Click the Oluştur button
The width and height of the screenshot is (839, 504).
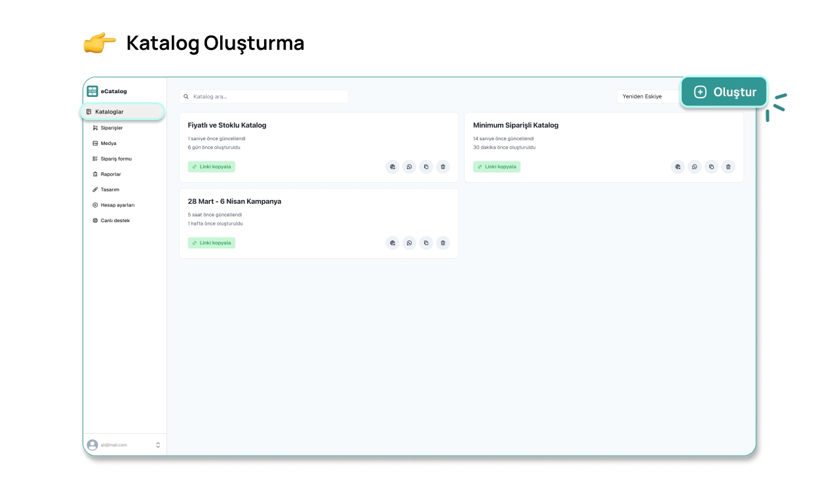pos(724,92)
